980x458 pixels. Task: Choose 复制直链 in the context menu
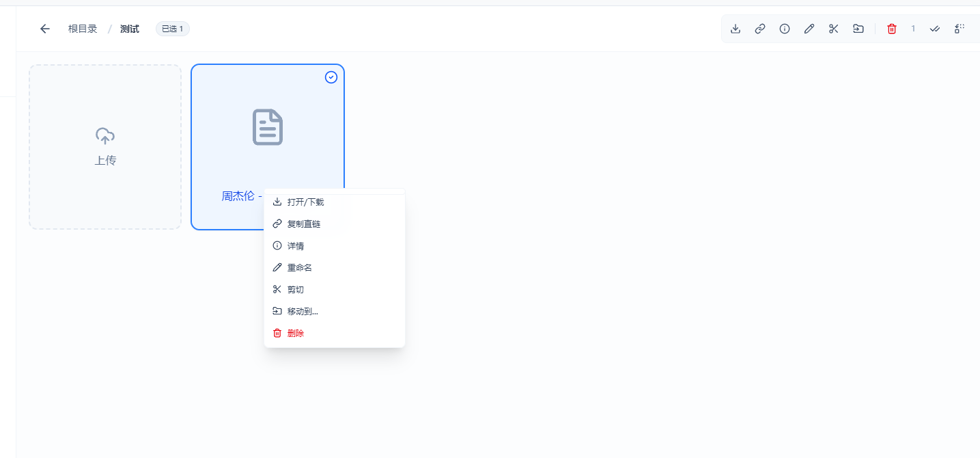303,224
